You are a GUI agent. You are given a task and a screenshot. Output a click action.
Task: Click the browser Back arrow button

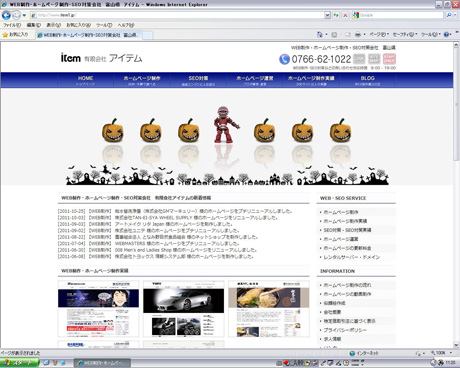pyautogui.click(x=6, y=15)
